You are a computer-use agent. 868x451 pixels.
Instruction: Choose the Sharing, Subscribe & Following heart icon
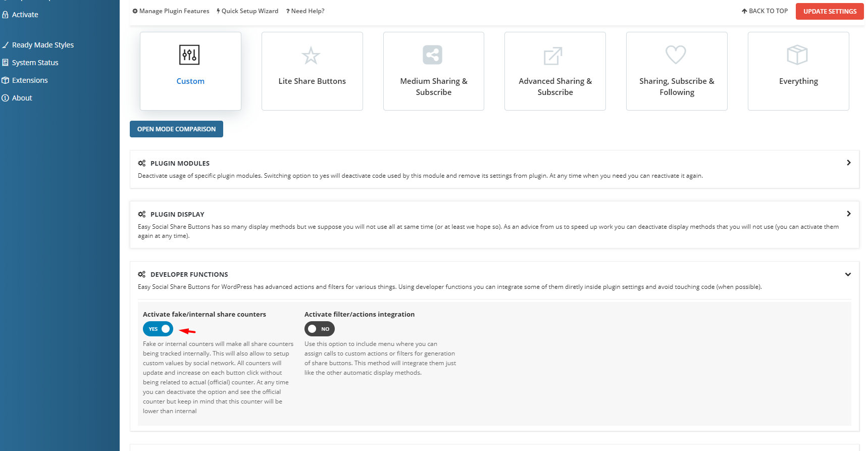(676, 55)
